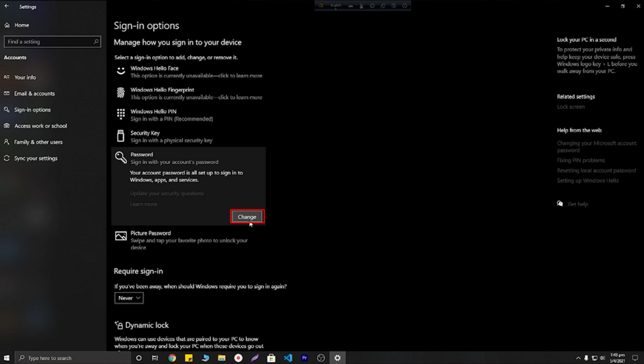Click the Windows Hello Face smiley icon
644x364 pixels.
[x=121, y=71]
